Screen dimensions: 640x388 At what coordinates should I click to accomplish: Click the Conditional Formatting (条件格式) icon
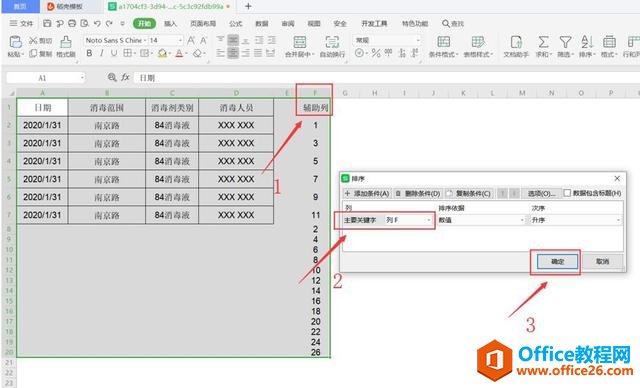[444, 42]
